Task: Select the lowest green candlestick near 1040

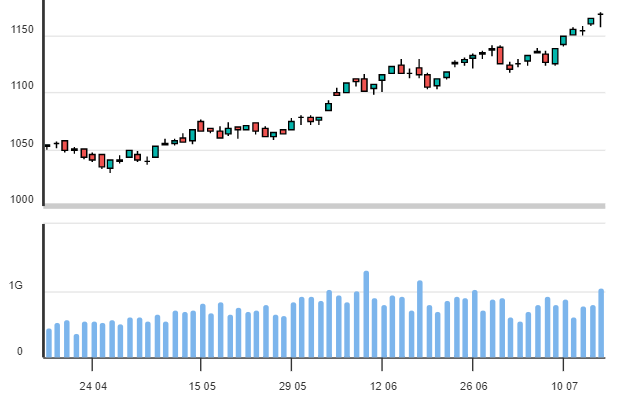Action: (110, 164)
